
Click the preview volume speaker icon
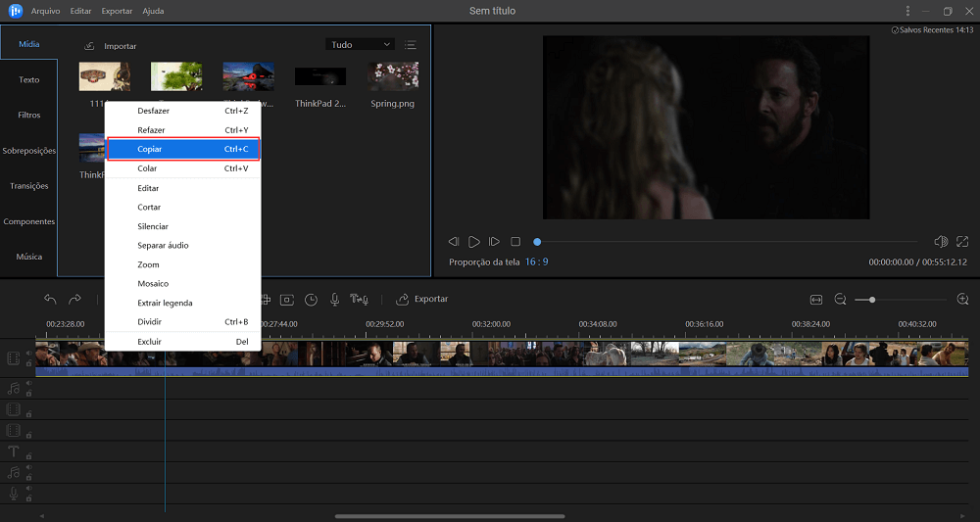click(941, 241)
